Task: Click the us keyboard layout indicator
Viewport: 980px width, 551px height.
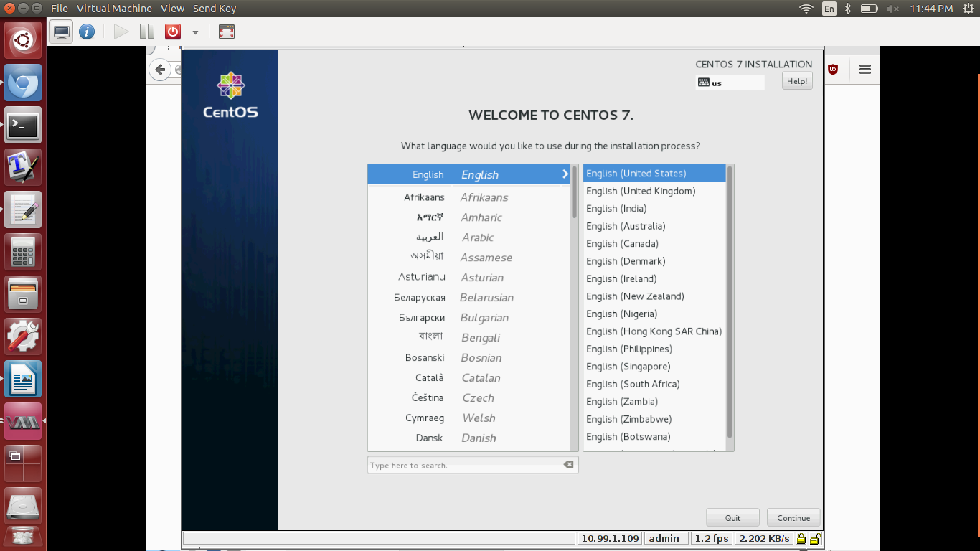Action: click(730, 83)
